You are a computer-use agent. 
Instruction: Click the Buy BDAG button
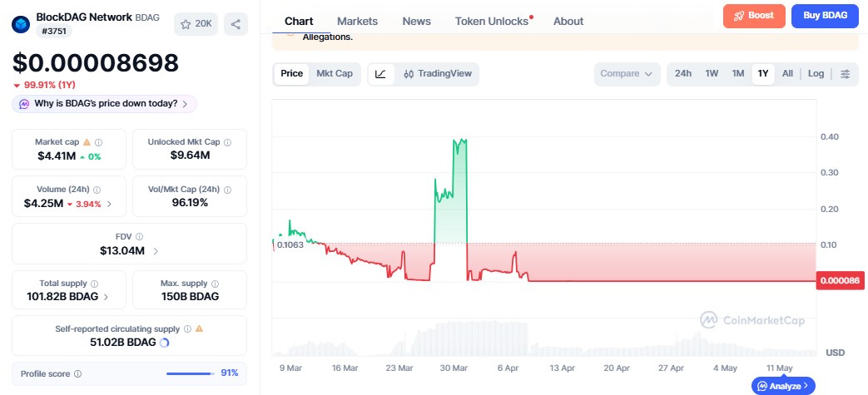click(825, 16)
